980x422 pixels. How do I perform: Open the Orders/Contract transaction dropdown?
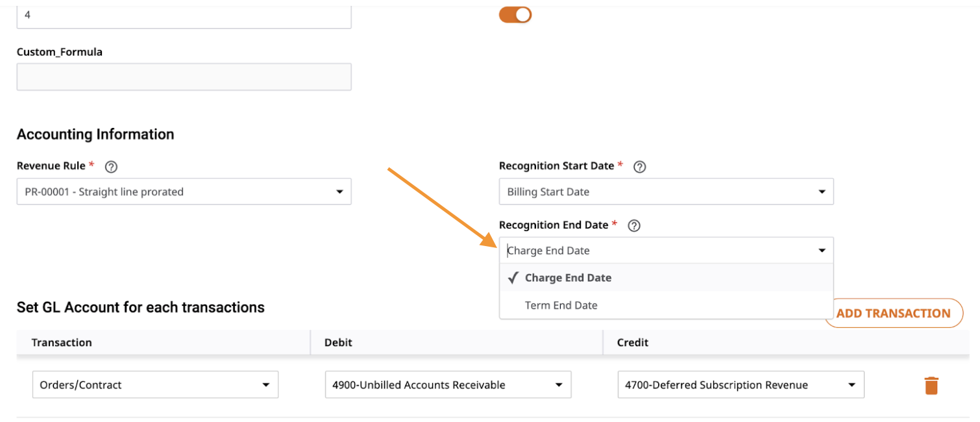click(x=155, y=385)
